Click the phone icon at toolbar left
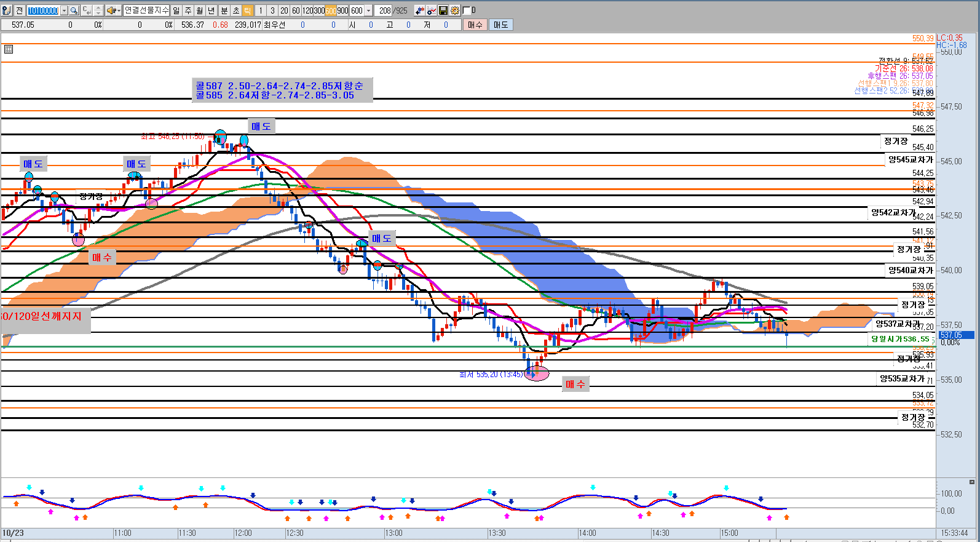The height and width of the screenshot is (542, 980). (7, 10)
